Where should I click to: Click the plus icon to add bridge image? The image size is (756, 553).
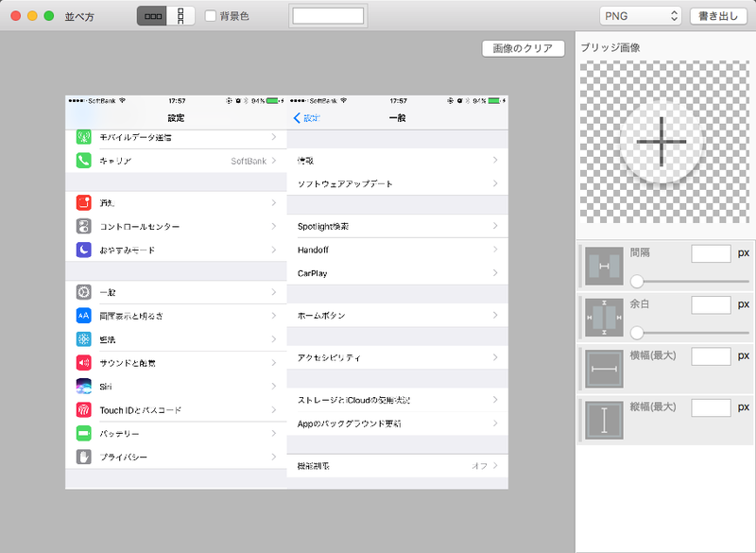pos(661,142)
